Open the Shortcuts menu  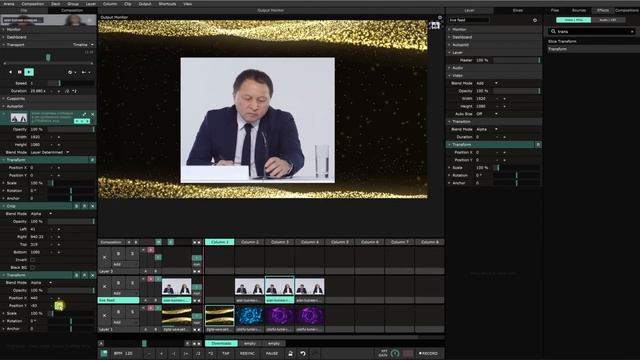coord(167,4)
